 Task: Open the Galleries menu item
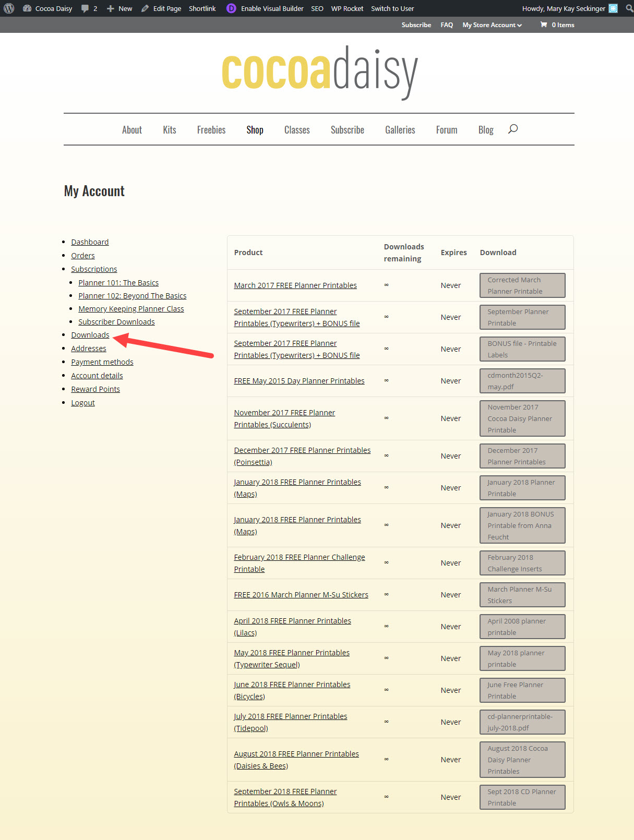pos(400,130)
